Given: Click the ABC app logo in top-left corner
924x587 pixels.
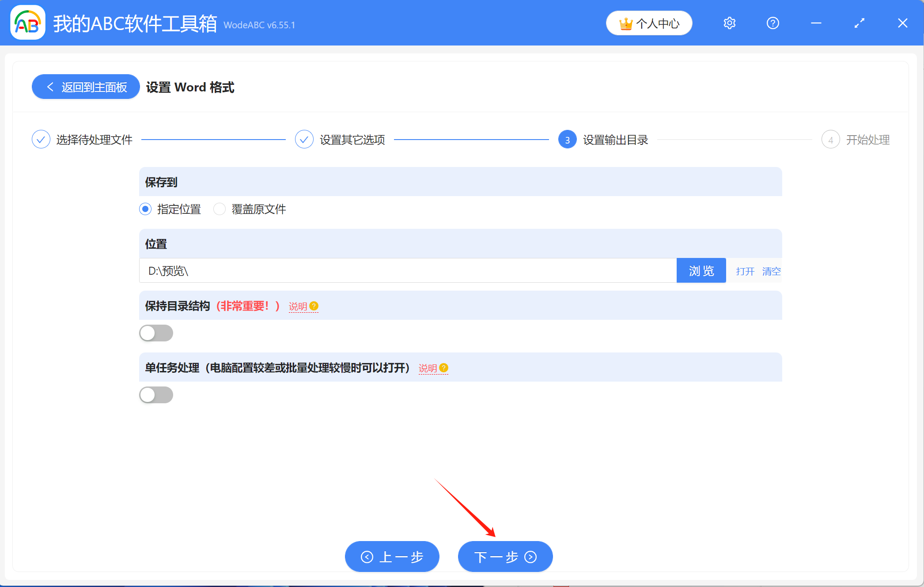Looking at the screenshot, I should click(27, 23).
